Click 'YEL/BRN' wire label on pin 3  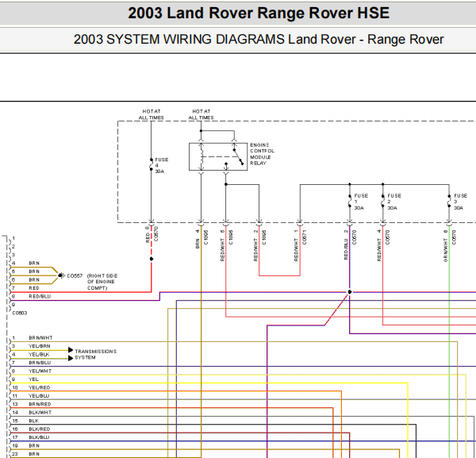click(40, 346)
